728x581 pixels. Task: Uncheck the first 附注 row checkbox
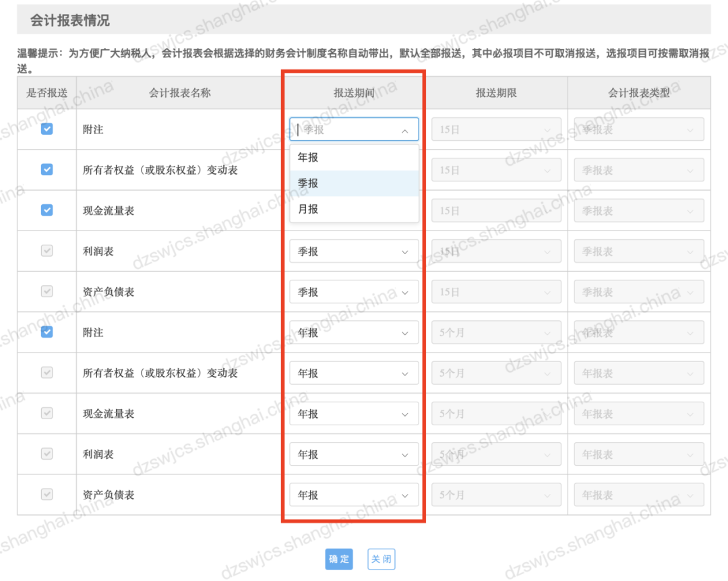(47, 129)
